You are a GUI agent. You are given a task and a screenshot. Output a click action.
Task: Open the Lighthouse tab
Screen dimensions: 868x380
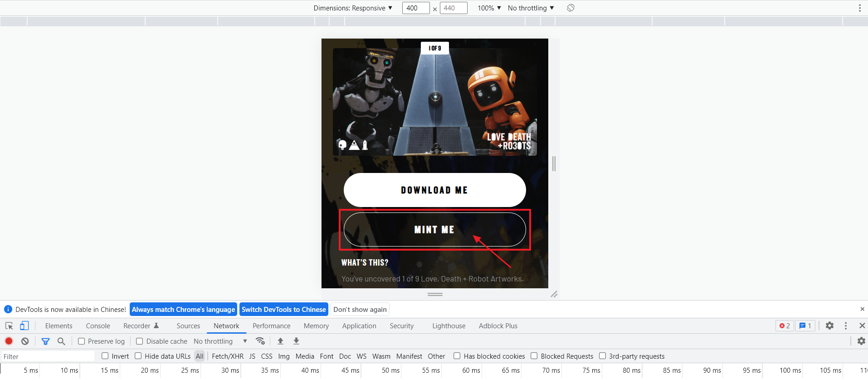449,326
